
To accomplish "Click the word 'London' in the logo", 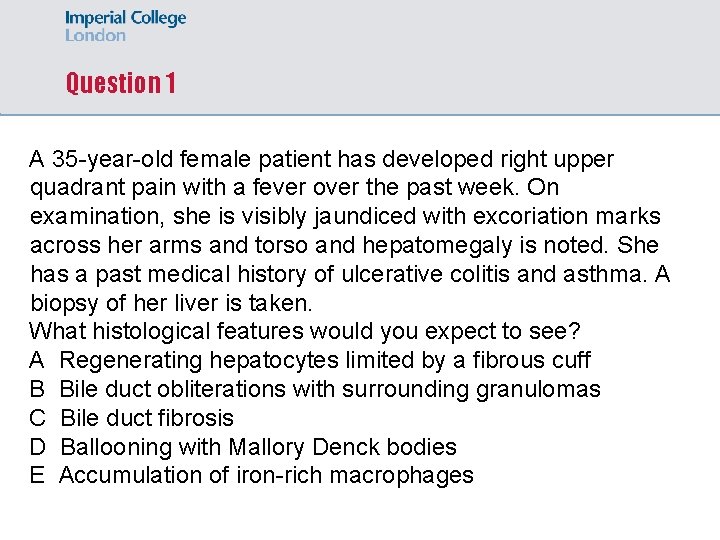I will (x=95, y=36).
